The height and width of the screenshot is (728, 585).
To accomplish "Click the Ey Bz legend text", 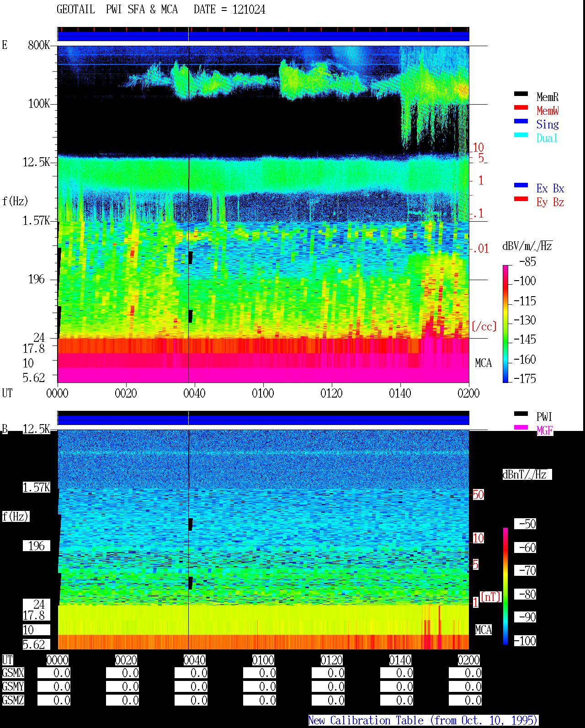I will 550,202.
